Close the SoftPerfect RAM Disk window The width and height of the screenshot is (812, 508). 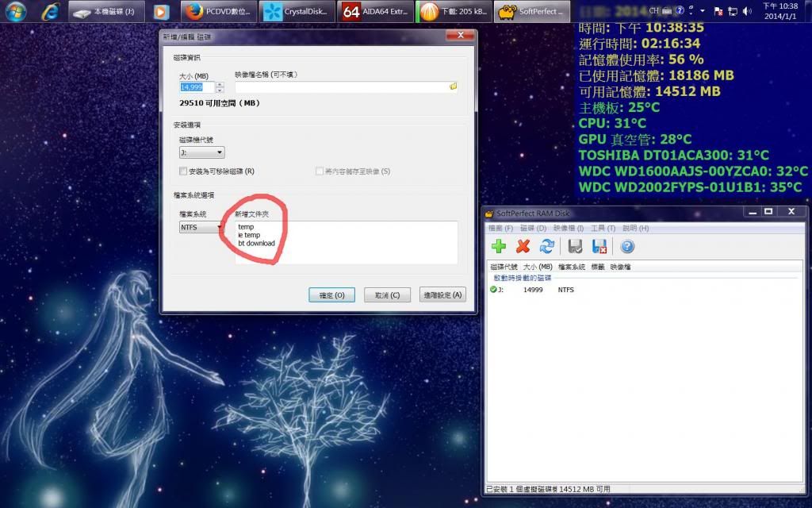(x=791, y=211)
